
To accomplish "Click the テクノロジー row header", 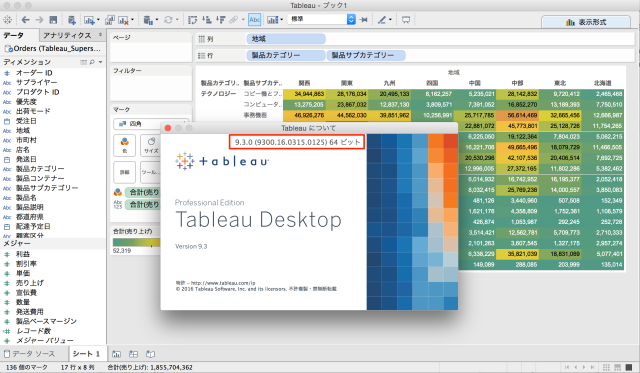I will tap(218, 94).
